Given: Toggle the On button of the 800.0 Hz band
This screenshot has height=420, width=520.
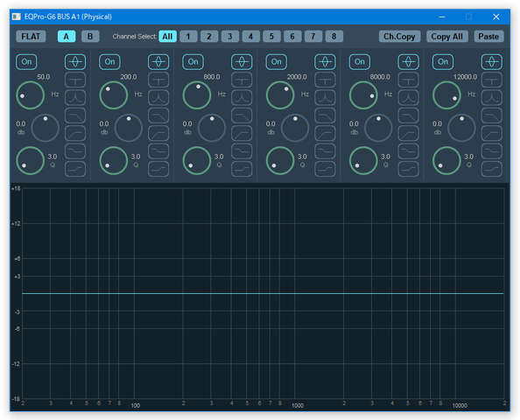Looking at the screenshot, I should click(x=193, y=62).
